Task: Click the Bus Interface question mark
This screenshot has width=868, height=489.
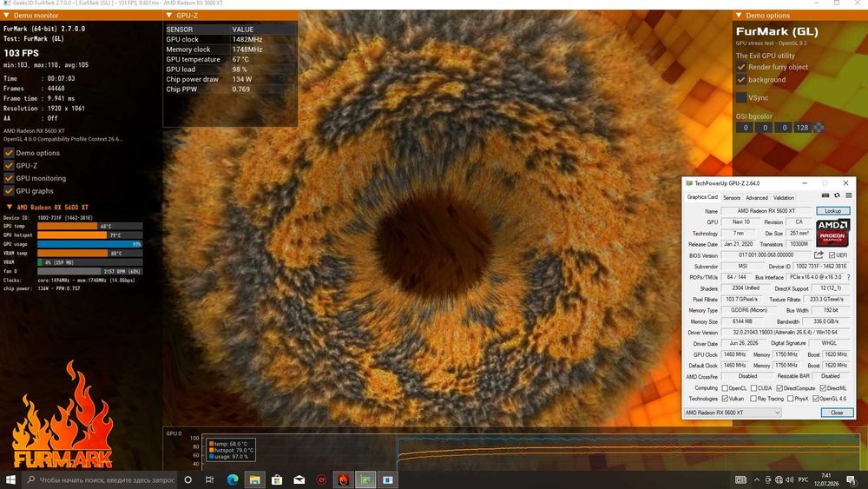Action: point(849,277)
